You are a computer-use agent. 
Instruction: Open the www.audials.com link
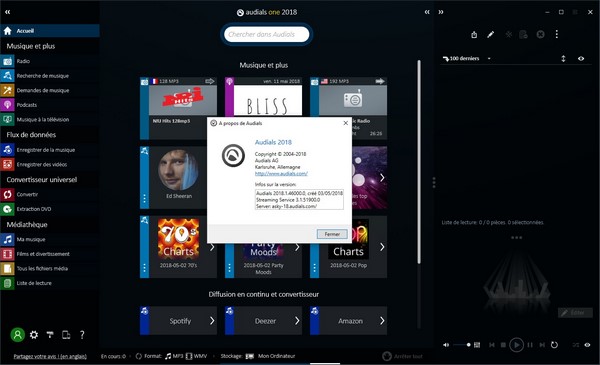pyautogui.click(x=281, y=173)
